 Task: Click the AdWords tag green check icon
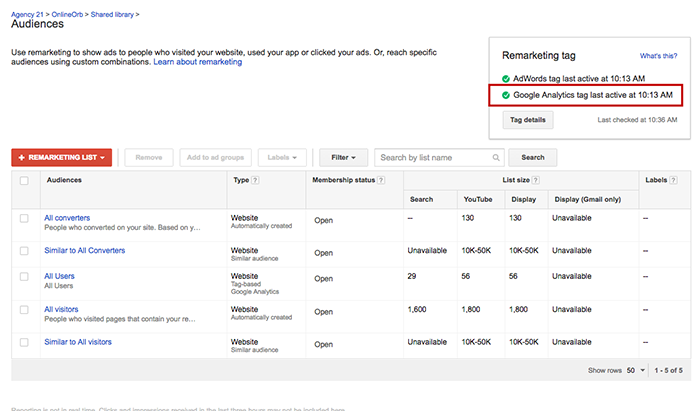[506, 79]
